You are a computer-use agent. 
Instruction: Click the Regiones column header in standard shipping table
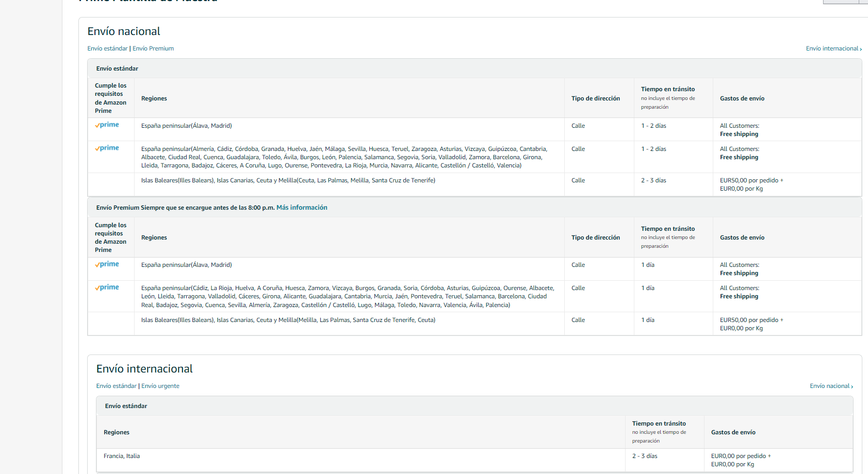pos(154,98)
